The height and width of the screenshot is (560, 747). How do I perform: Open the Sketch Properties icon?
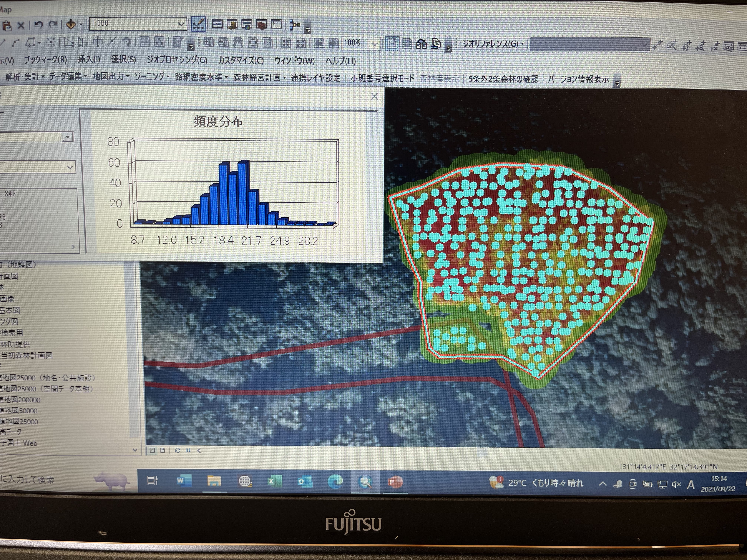pyautogui.click(x=159, y=42)
